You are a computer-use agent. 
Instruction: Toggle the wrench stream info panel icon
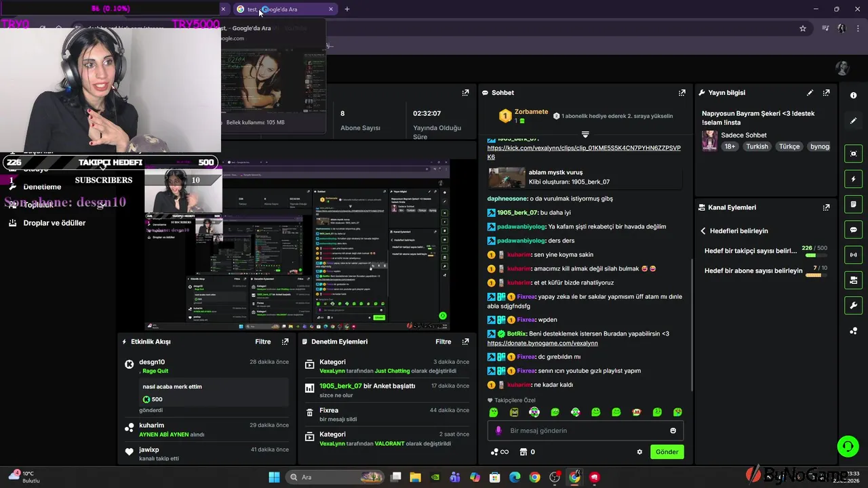853,305
